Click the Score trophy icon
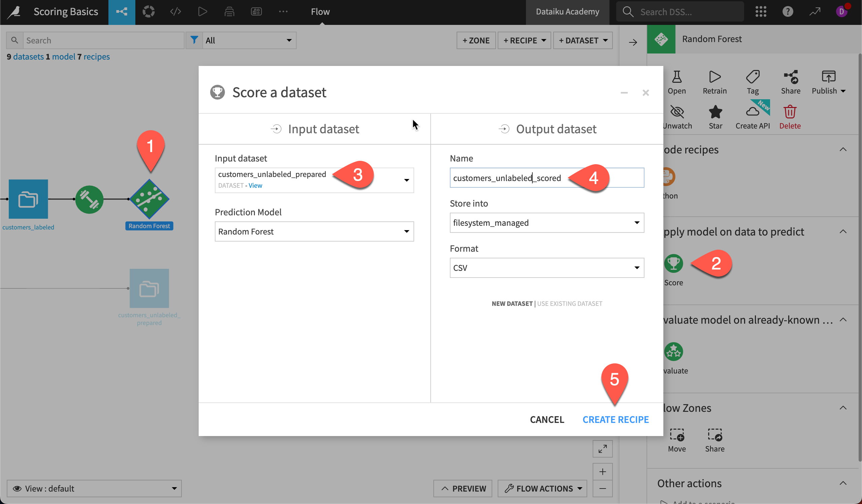The width and height of the screenshot is (862, 504). pyautogui.click(x=673, y=263)
